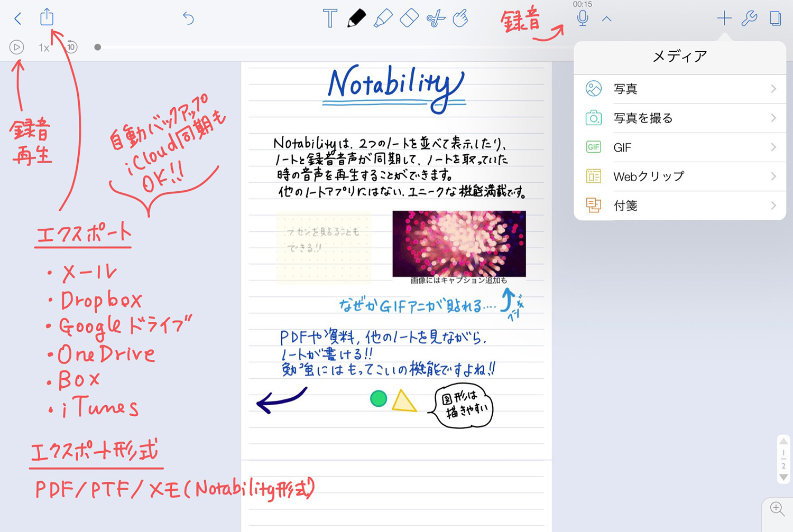The height and width of the screenshot is (532, 793).
Task: Expand the 写真 row chevron
Action: (x=773, y=89)
